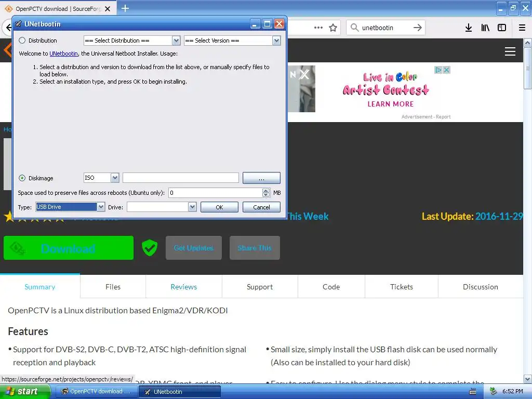The height and width of the screenshot is (399, 532).
Task: Open the Select Version dropdown
Action: [x=232, y=41]
